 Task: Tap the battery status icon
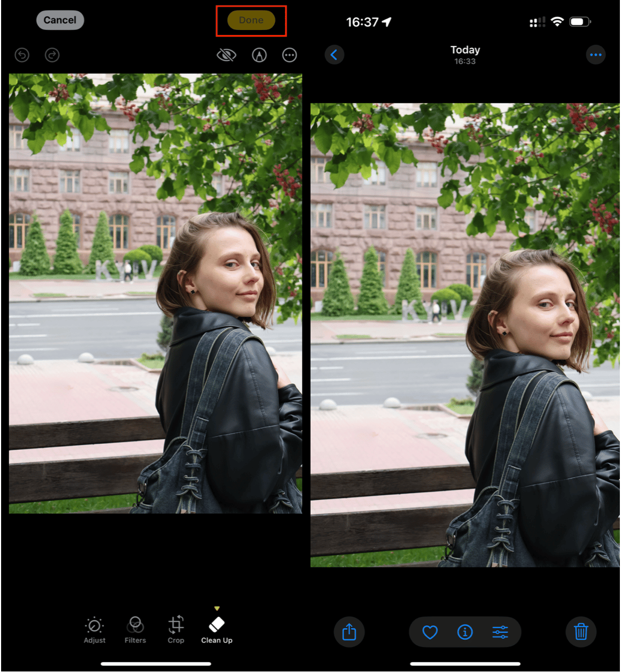point(580,22)
